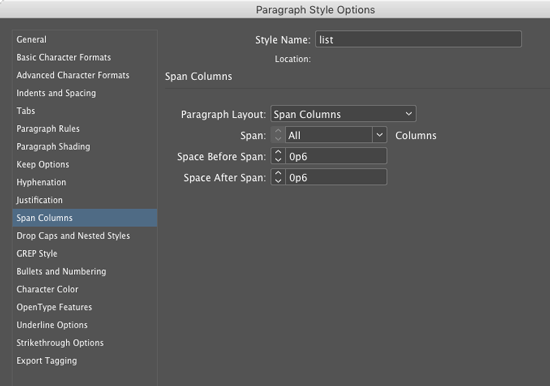Select Underline Options
Viewport: 550px width, 386px height.
tap(85, 325)
